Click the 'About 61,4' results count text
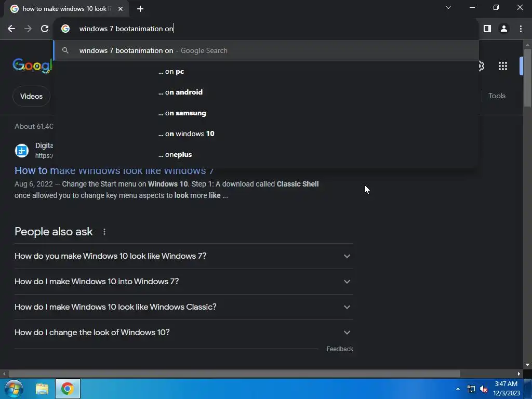The height and width of the screenshot is (399, 532). pos(34,127)
